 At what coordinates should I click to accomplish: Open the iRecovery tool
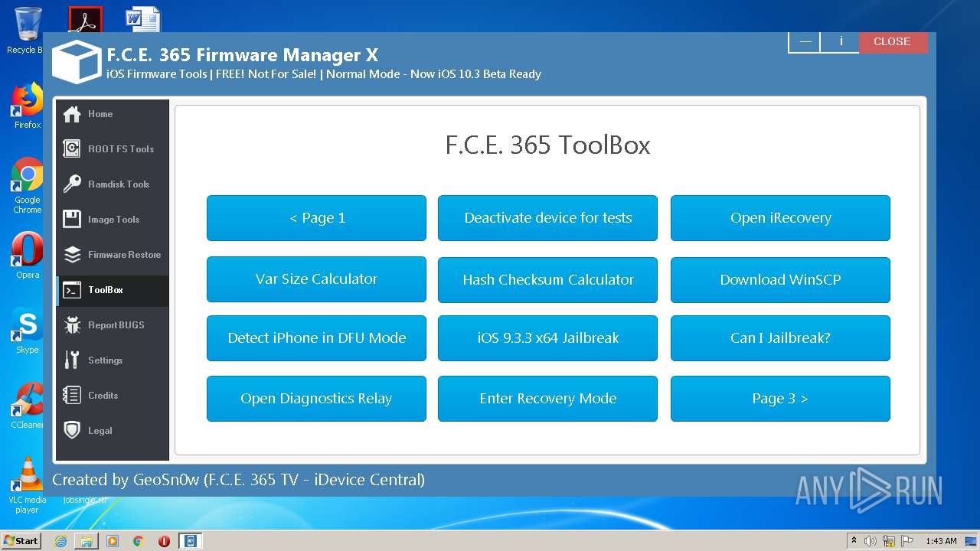[780, 218]
